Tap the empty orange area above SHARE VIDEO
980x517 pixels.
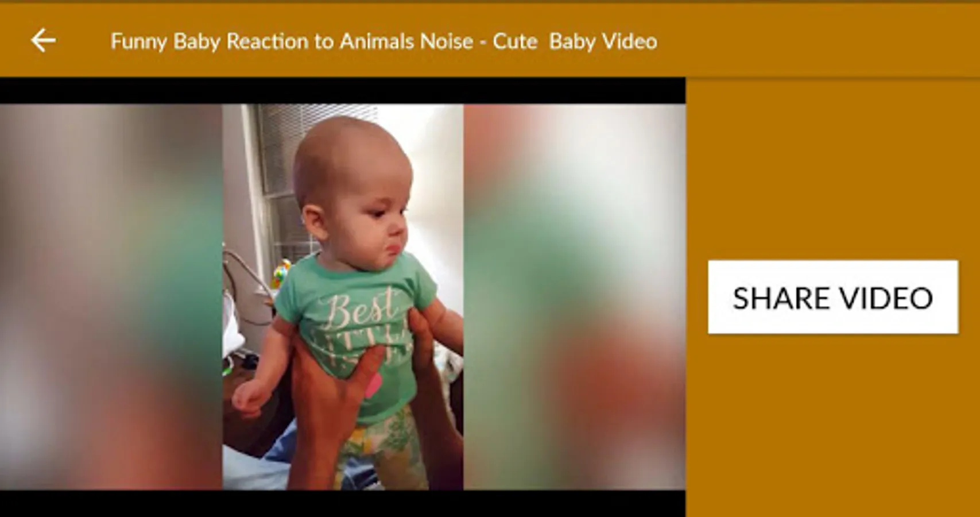point(832,169)
